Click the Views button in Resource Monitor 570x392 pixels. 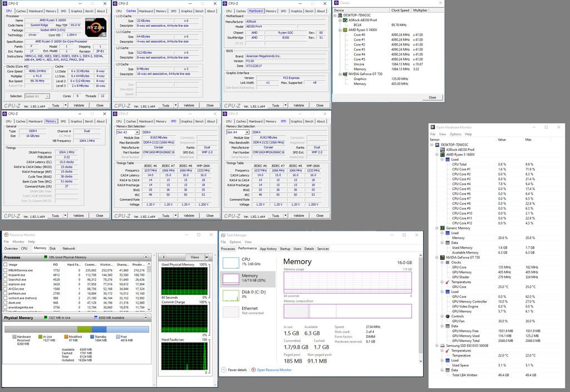[195, 257]
